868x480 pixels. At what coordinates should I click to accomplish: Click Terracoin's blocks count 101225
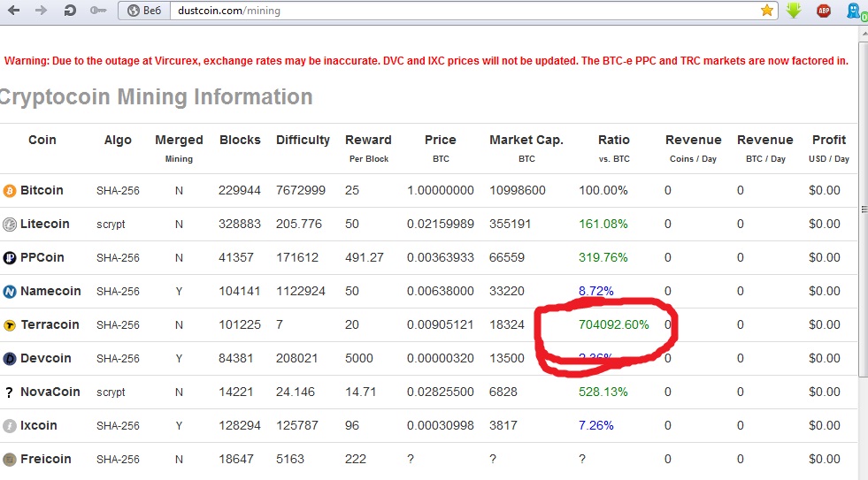pyautogui.click(x=239, y=324)
